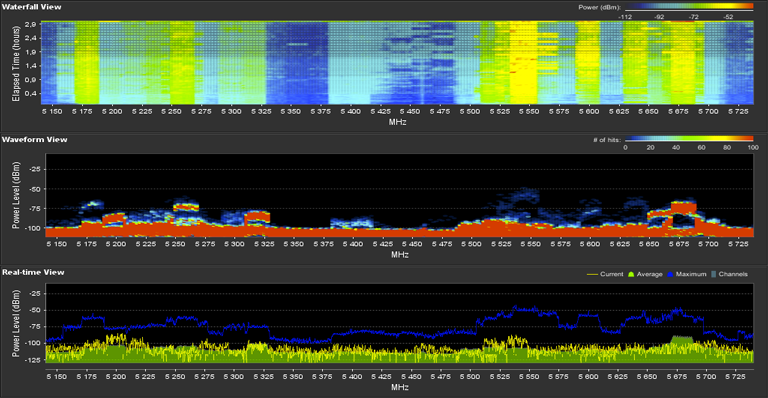Click the Power (dBm) color gradient bar
768x398 pixels.
tap(689, 6)
